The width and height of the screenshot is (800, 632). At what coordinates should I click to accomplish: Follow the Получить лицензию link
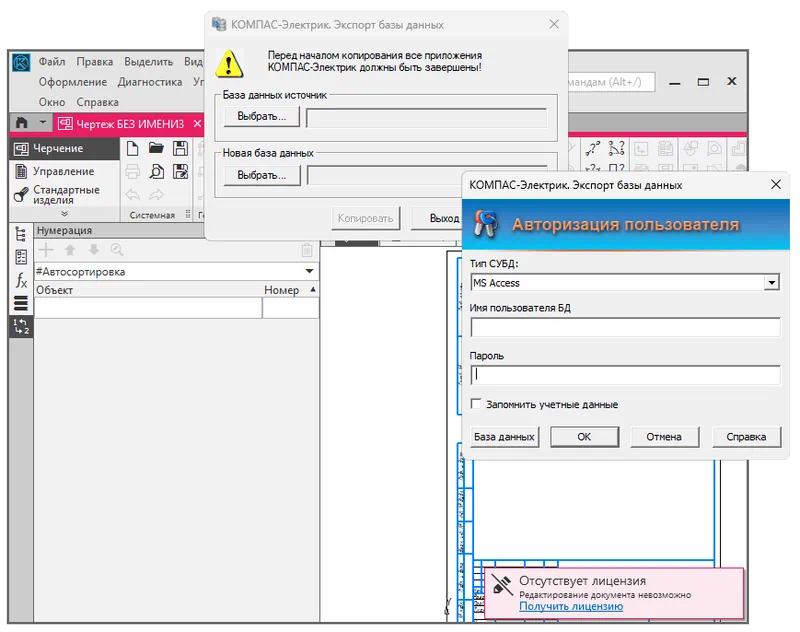571,606
